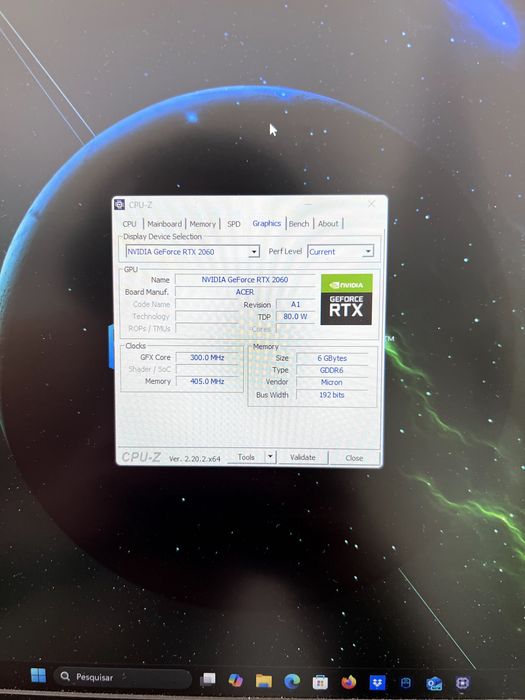Click the Tools button
This screenshot has width=525, height=700.
246,457
